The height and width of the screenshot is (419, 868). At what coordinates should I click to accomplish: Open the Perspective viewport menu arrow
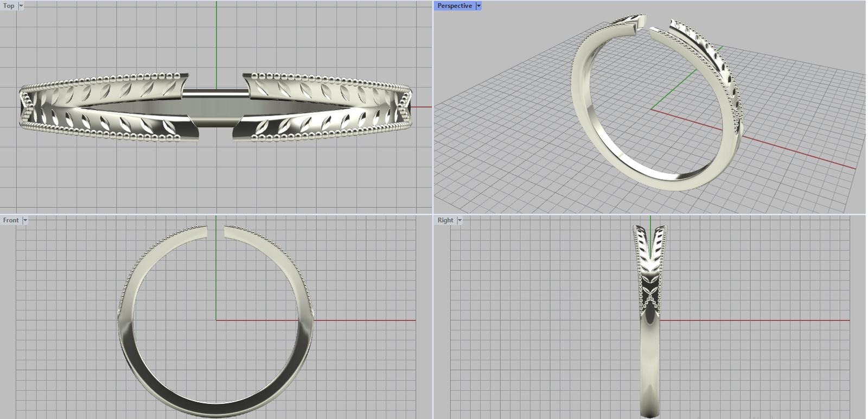(478, 6)
